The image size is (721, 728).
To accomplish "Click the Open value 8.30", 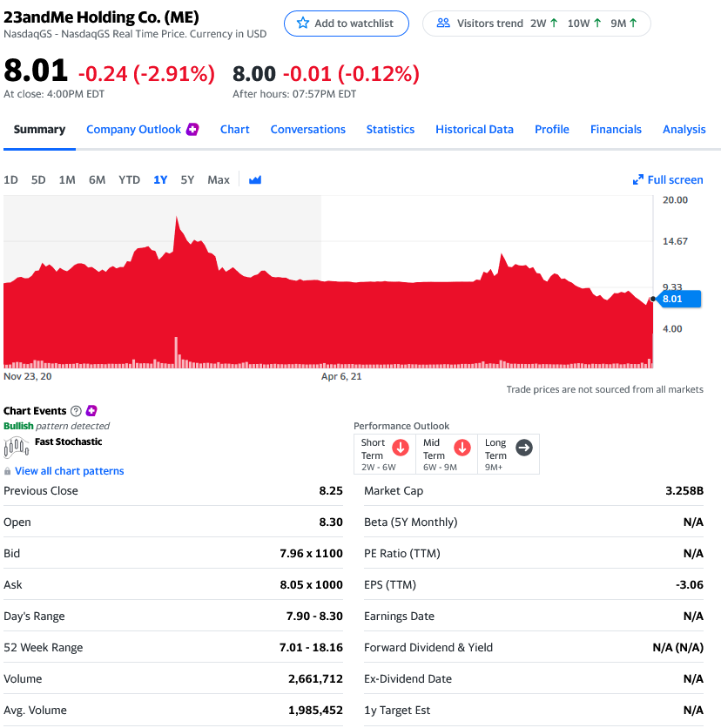I will tap(331, 522).
